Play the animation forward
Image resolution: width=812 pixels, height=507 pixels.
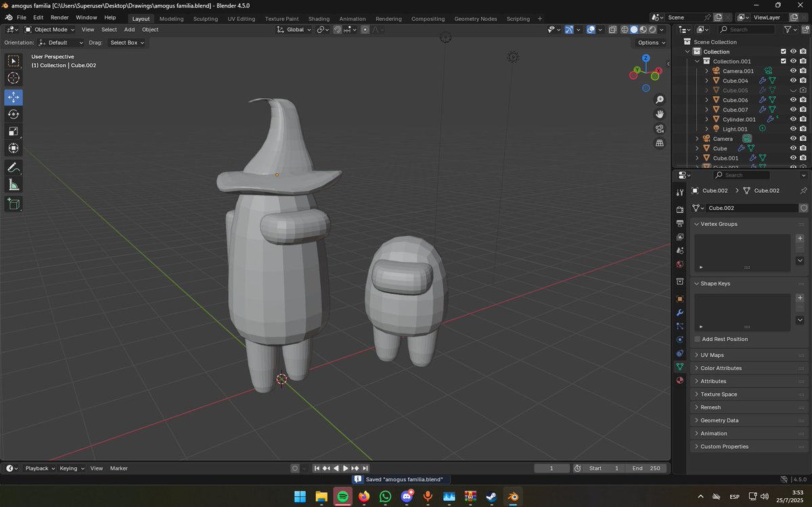pos(346,468)
